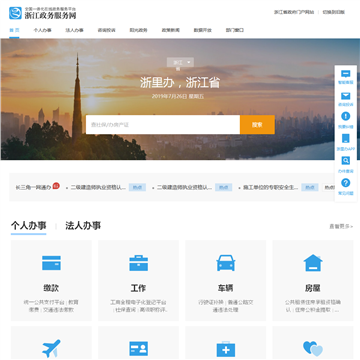Switch to the large 法人办事 tab

pyautogui.click(x=83, y=226)
